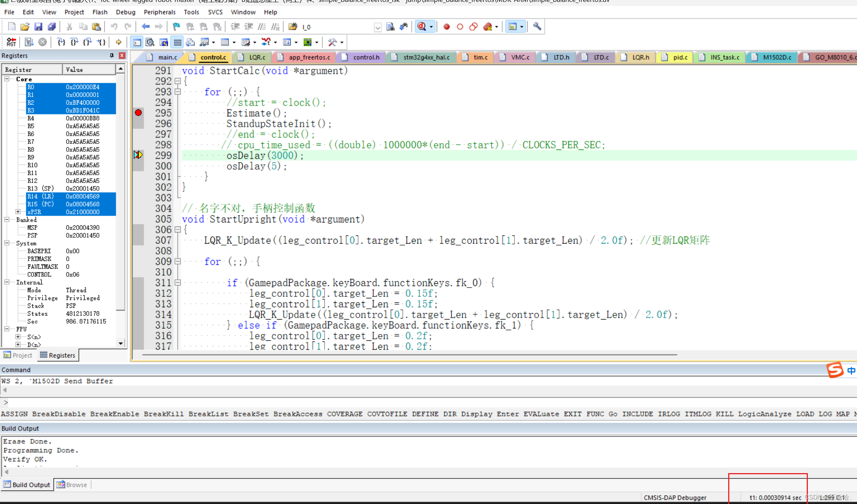857x504 pixels.
Task: Toggle the Command Window button
Action: (x=137, y=42)
